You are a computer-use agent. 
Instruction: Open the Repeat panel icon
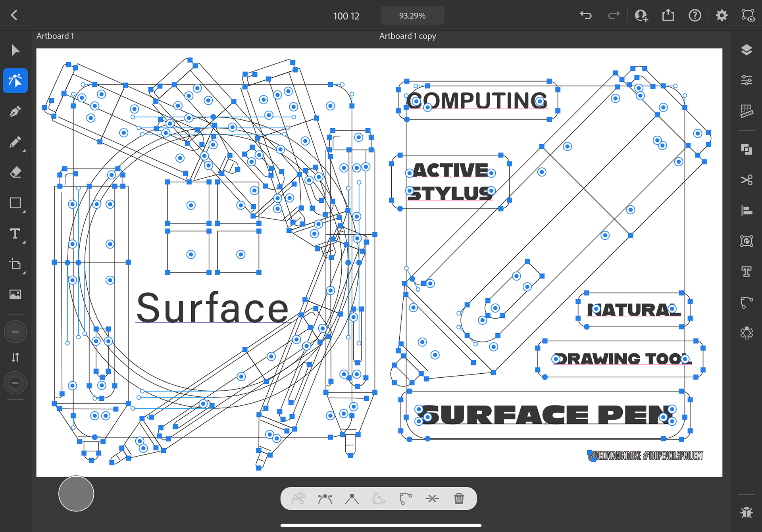pyautogui.click(x=747, y=333)
